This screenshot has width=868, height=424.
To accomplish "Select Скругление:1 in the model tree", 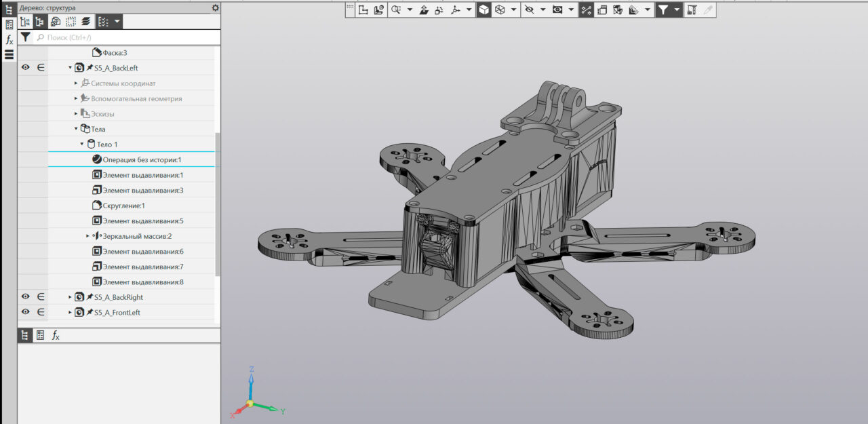I will tap(123, 206).
